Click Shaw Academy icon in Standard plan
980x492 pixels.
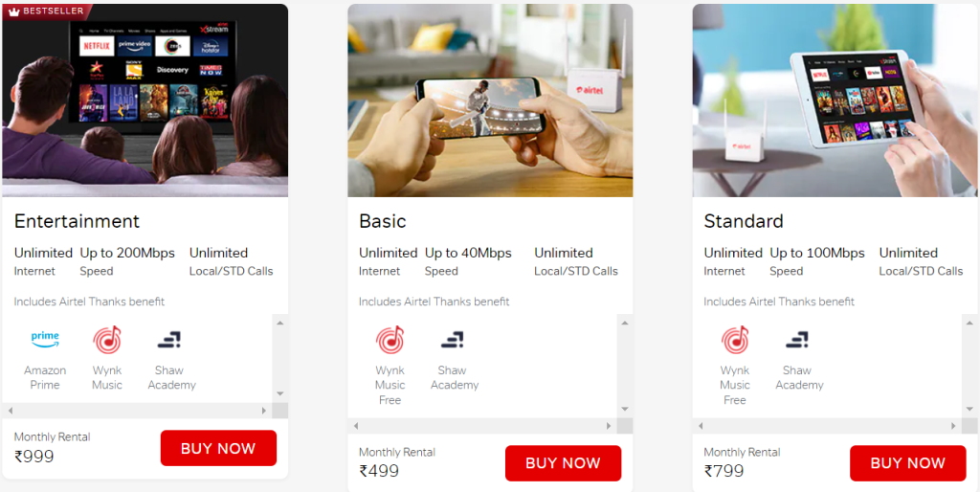[x=797, y=340]
